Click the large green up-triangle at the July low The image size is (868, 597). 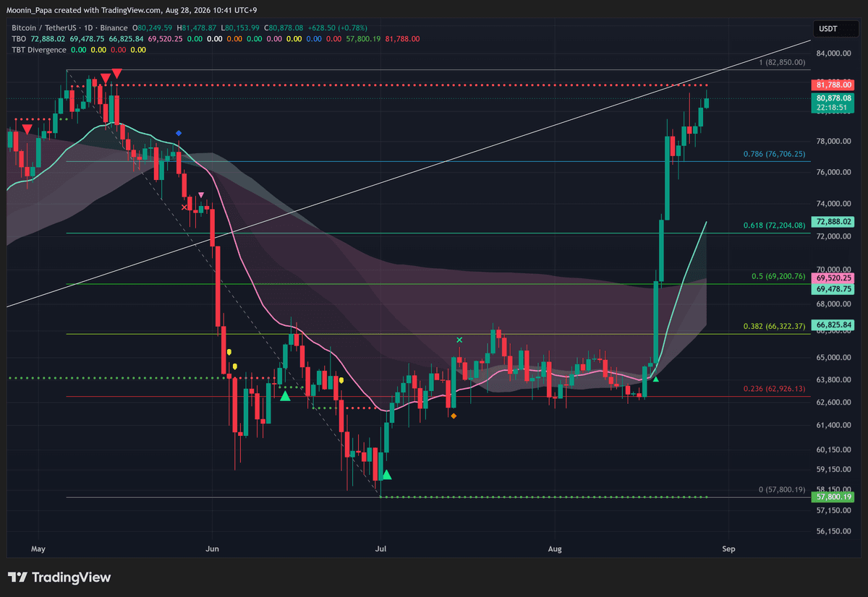[387, 475]
